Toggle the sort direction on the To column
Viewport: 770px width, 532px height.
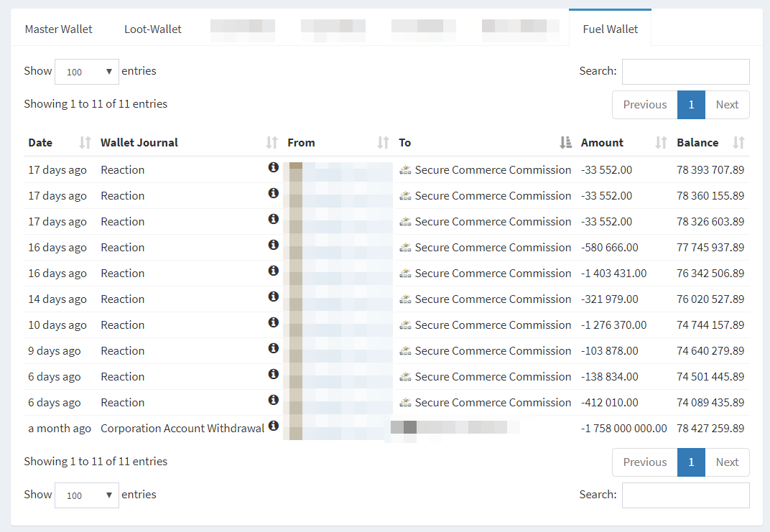565,142
